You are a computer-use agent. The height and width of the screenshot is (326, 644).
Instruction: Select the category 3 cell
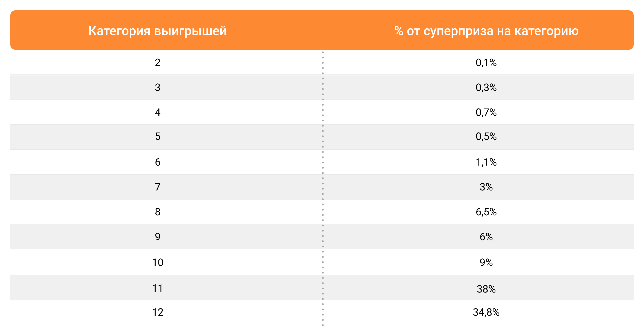point(158,88)
